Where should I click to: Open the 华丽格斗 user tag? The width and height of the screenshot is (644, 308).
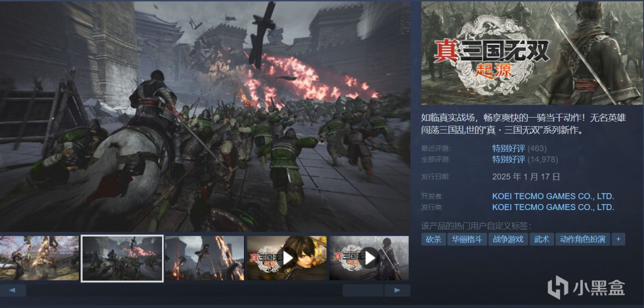click(466, 239)
